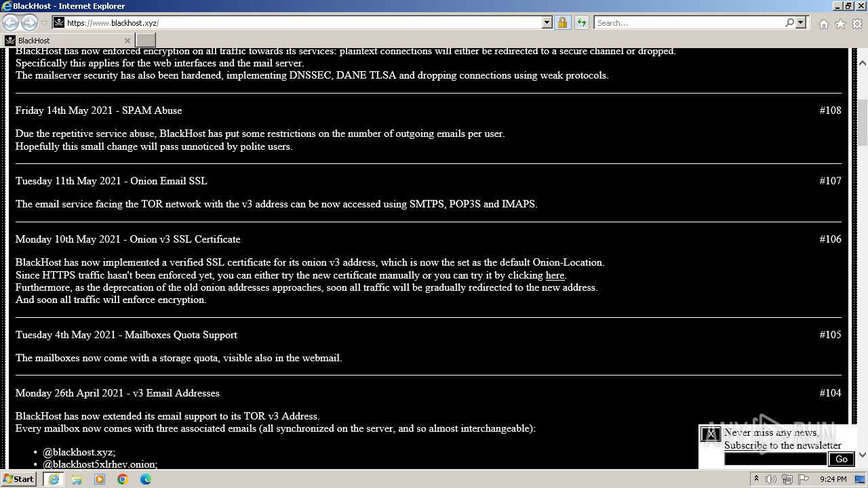Show hidden tray icons arrow
The height and width of the screenshot is (488, 868).
click(x=756, y=479)
